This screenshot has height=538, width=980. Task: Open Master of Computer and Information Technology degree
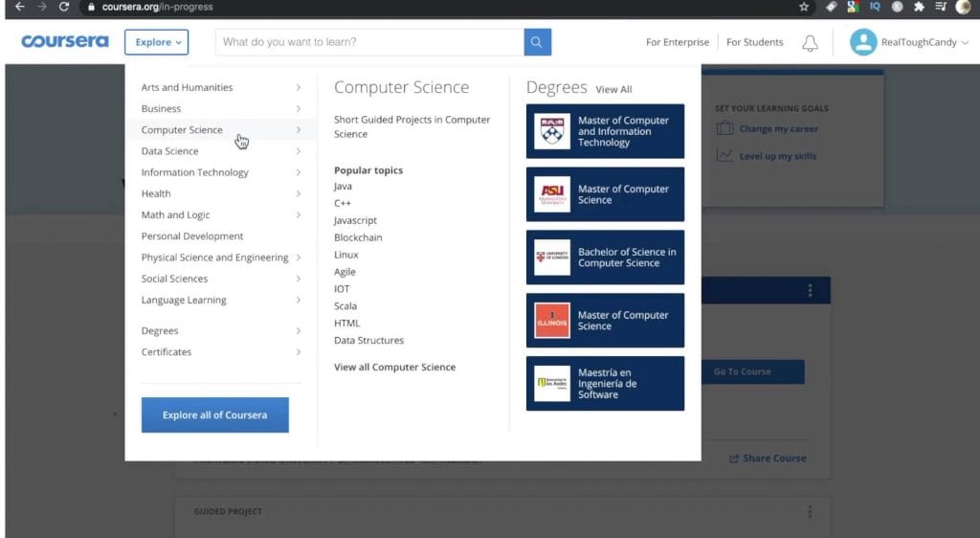pos(605,131)
